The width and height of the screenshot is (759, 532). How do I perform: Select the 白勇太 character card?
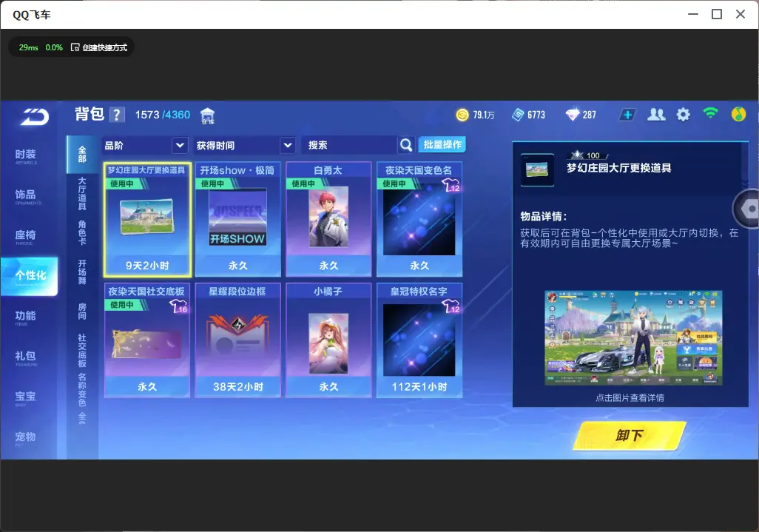(328, 219)
